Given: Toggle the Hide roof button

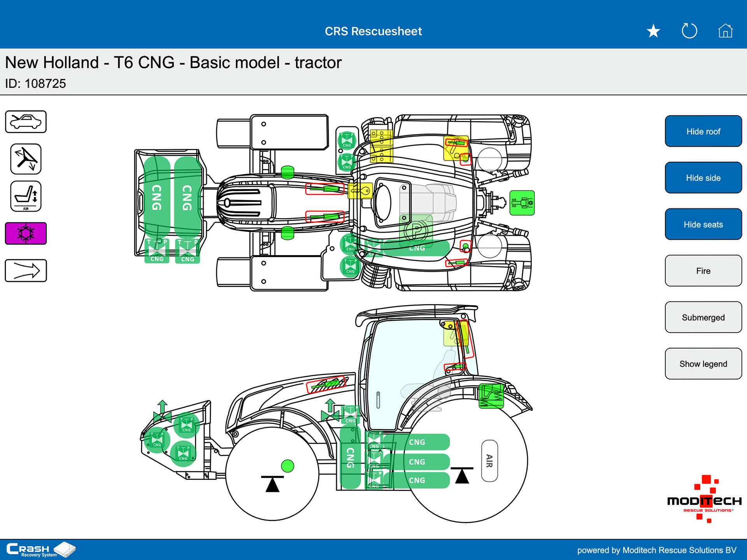Looking at the screenshot, I should (703, 131).
